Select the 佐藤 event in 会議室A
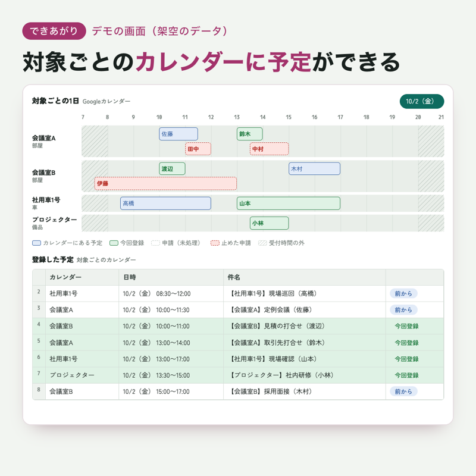The height and width of the screenshot is (476, 476). (x=178, y=134)
